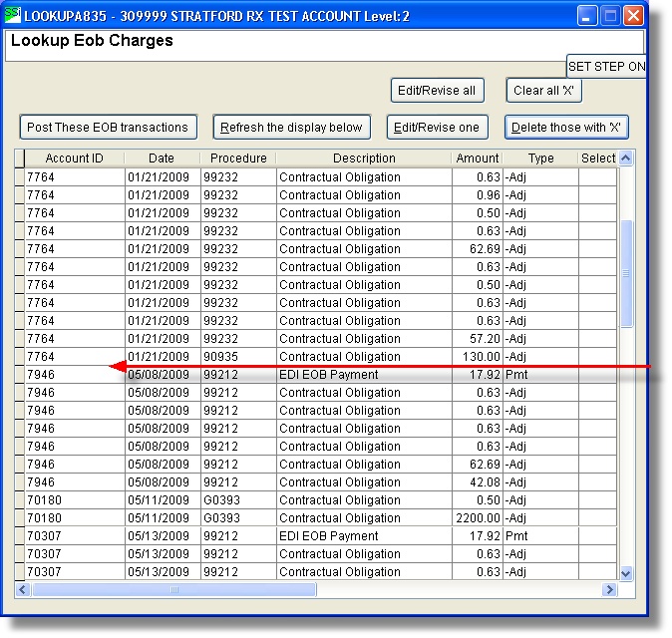This screenshot has height=638, width=672.
Task: Click the vertical scrollbar down arrow
Action: (x=626, y=573)
